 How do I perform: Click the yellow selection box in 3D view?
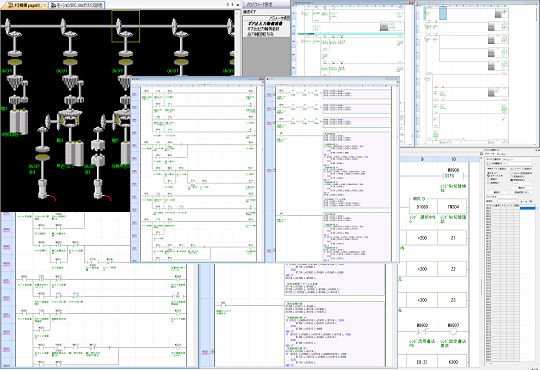point(125,26)
